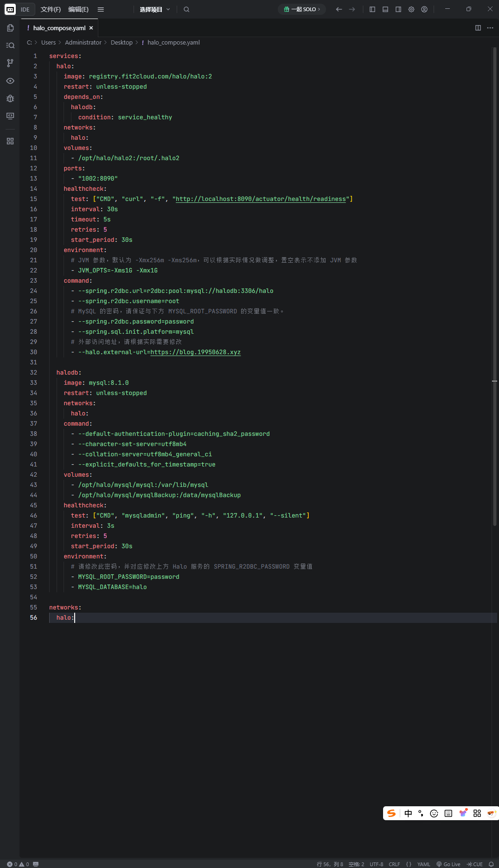Toggle the bottom panel layout button
Viewport: 499px width, 868px height.
point(385,9)
